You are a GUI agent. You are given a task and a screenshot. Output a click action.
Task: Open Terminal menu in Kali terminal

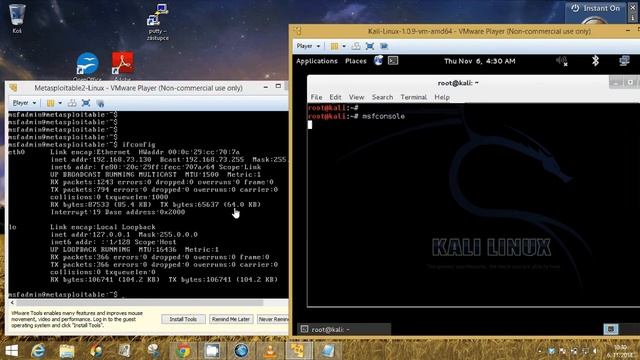(x=413, y=97)
